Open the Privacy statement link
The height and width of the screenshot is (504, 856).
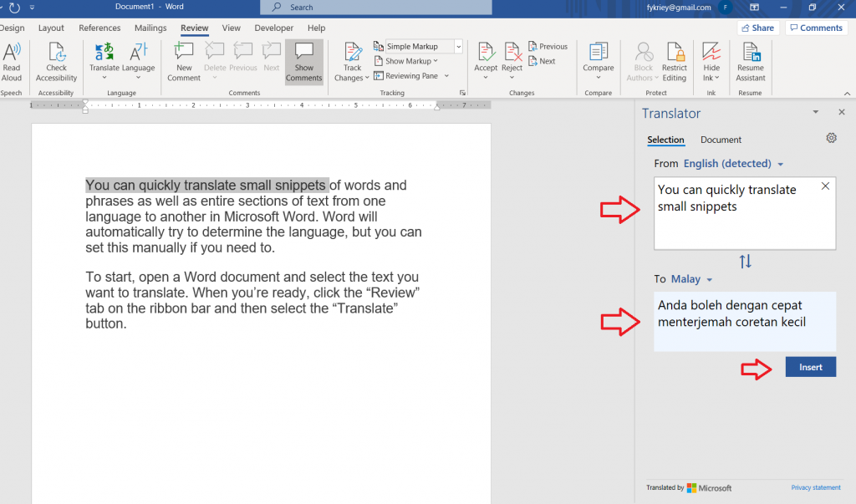click(816, 487)
